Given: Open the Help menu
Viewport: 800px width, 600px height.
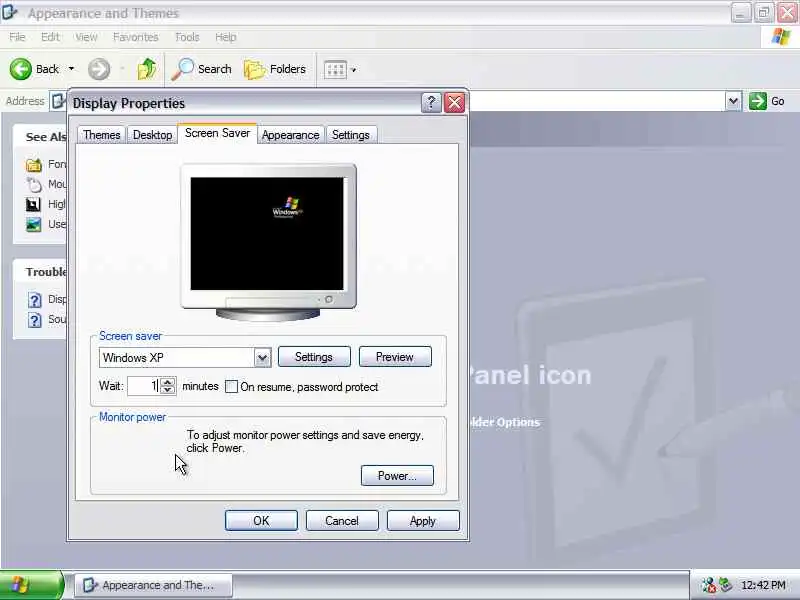Looking at the screenshot, I should click(226, 37).
